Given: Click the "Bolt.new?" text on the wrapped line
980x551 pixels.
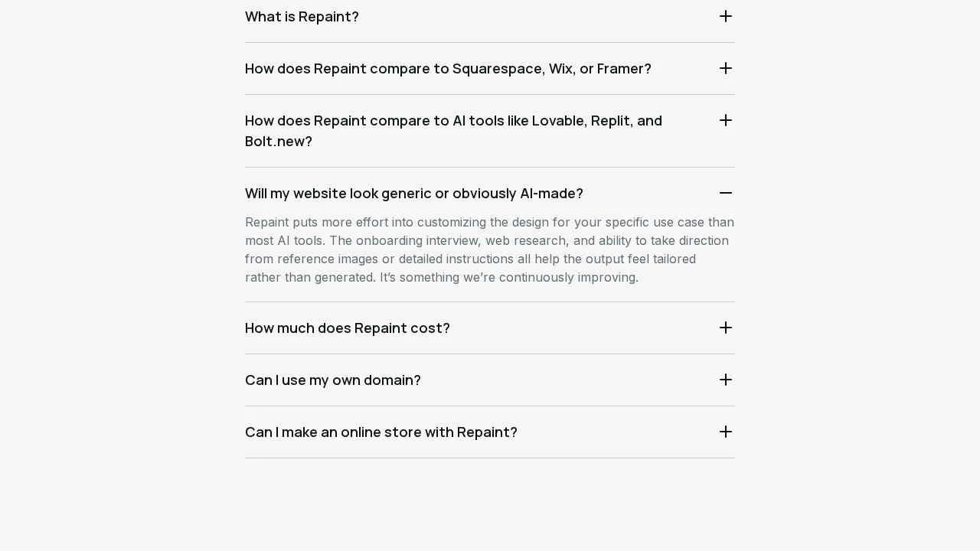Looking at the screenshot, I should [279, 142].
